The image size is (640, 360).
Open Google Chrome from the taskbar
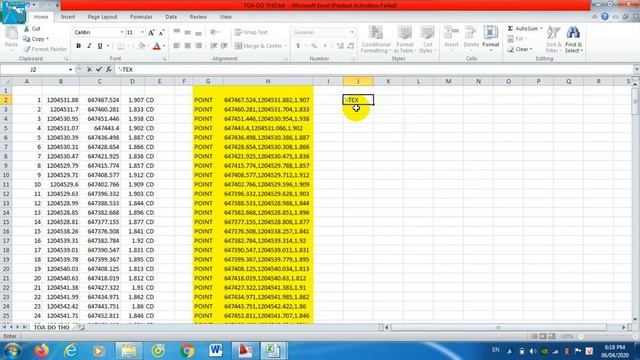(187, 351)
